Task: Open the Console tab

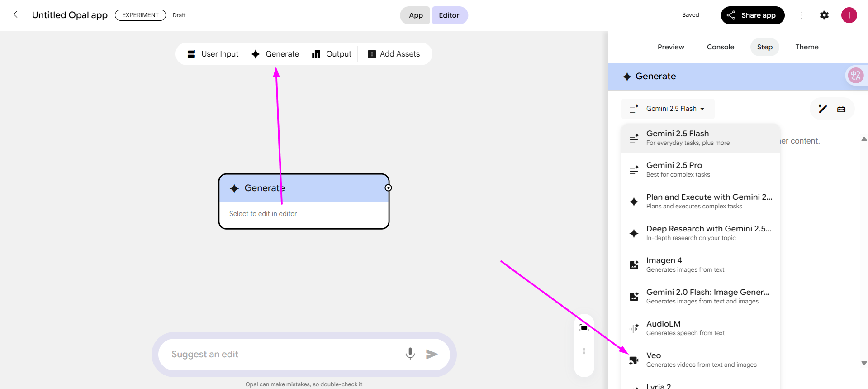Action: [721, 47]
